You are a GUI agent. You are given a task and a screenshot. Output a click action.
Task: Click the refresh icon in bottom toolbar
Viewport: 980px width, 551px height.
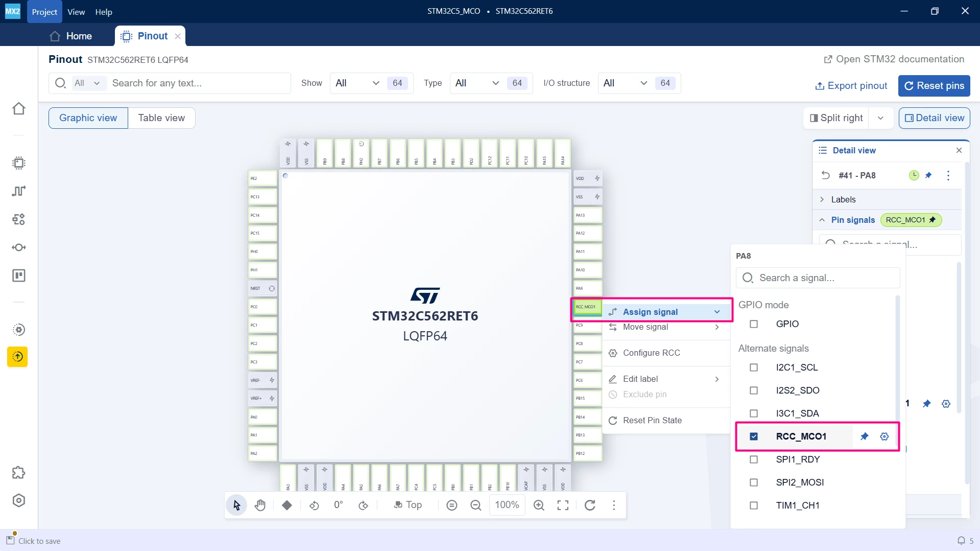coord(590,505)
